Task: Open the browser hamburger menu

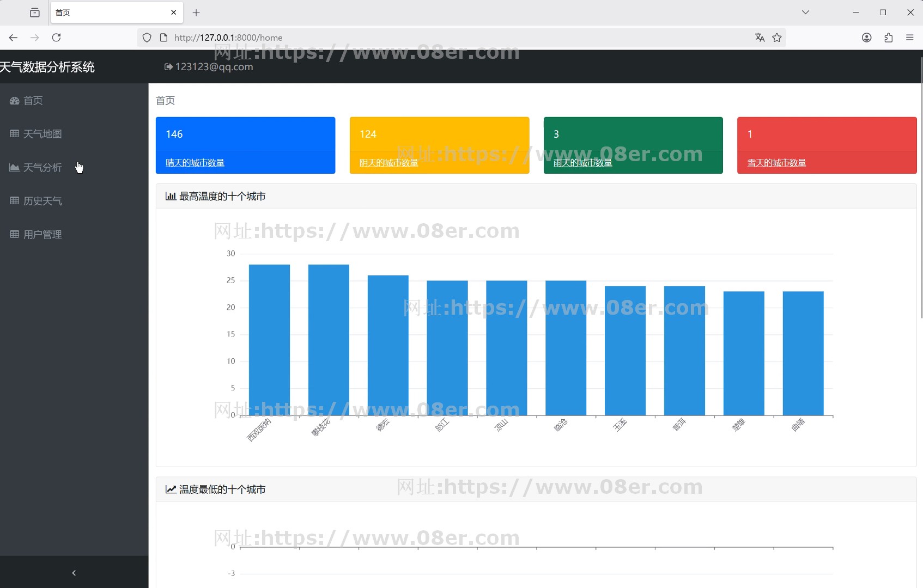Action: [x=909, y=38]
